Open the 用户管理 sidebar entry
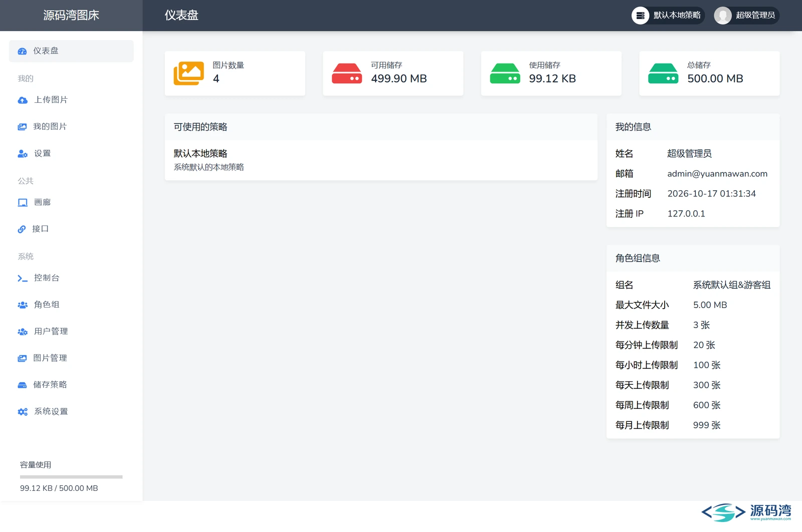 click(71, 332)
